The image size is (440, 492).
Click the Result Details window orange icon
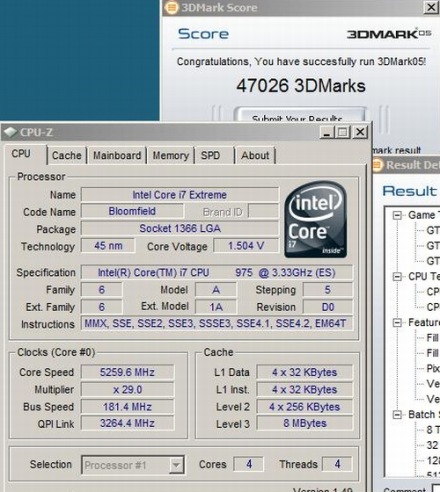click(378, 165)
